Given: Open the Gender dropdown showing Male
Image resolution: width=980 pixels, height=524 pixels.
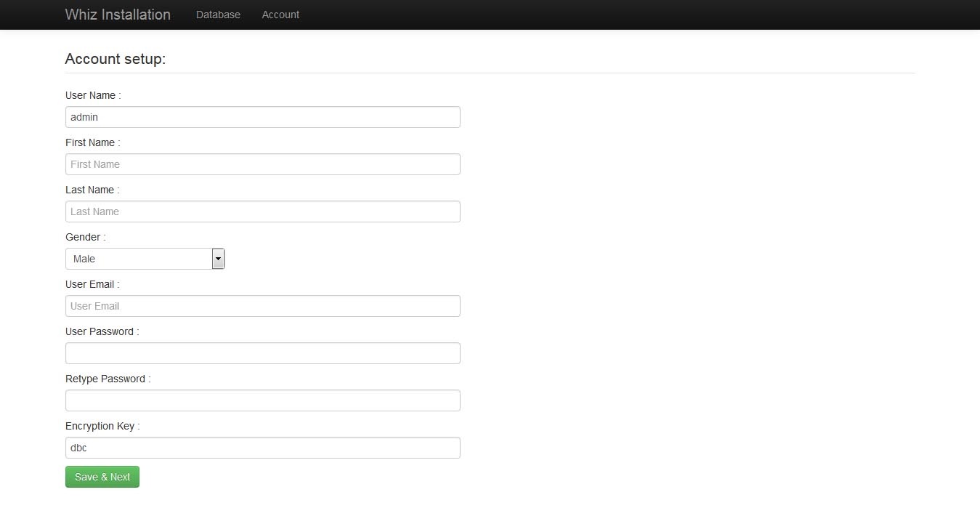Looking at the screenshot, I should pos(145,259).
